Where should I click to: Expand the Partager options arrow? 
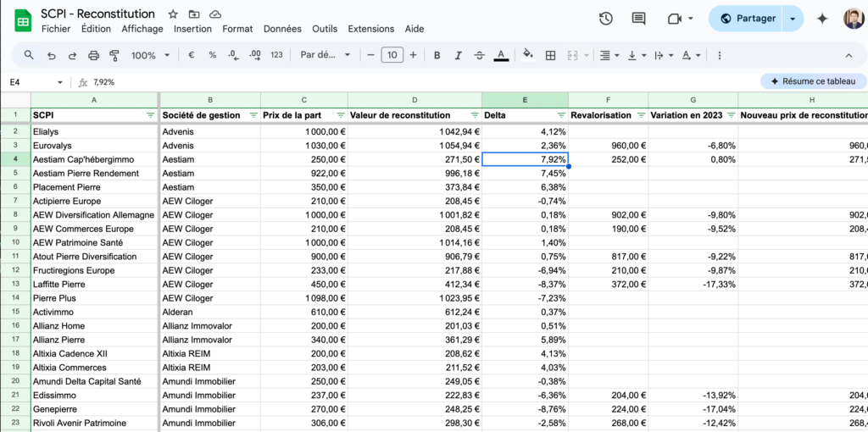pos(793,19)
